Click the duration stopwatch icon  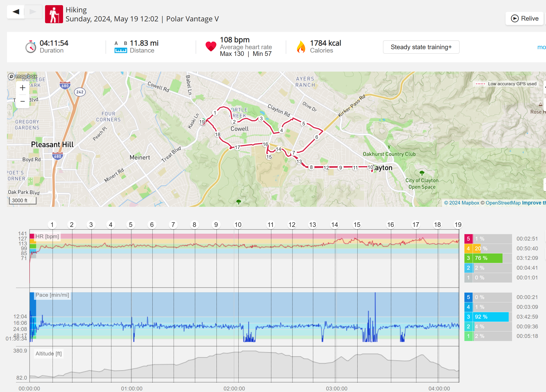pyautogui.click(x=31, y=47)
